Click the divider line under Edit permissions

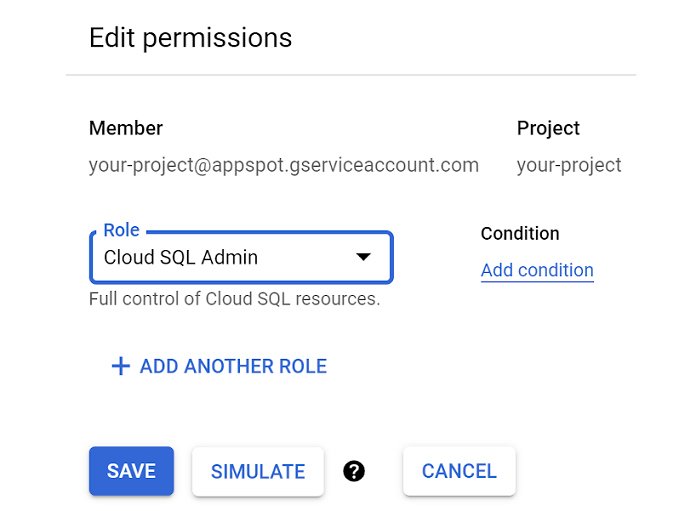350,75
